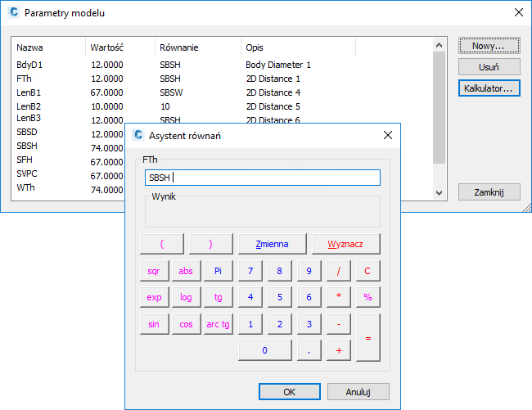This screenshot has height=410, width=532.
Task: Focus the FTh equation input field
Action: tap(262, 178)
